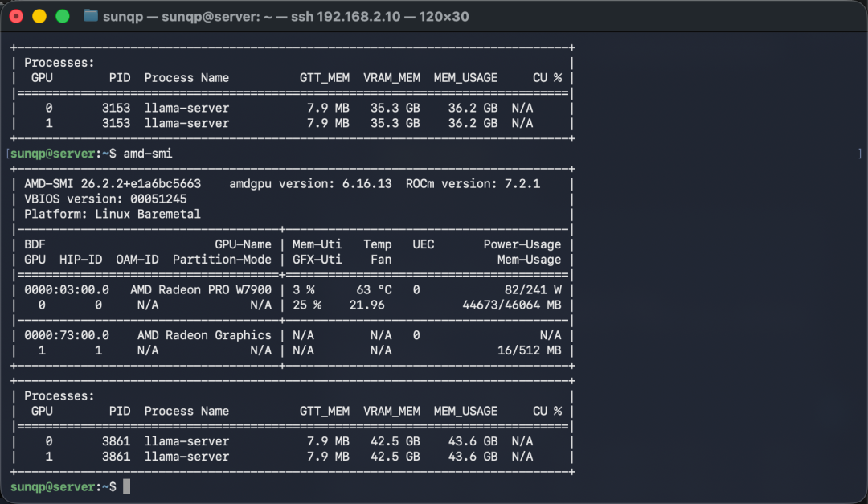Viewport: 868px width, 504px height.
Task: Click the amd-smi command text
Action: point(148,154)
